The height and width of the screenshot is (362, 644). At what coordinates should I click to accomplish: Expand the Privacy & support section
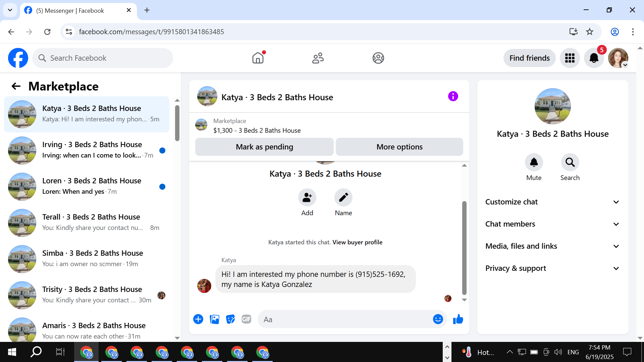point(552,268)
